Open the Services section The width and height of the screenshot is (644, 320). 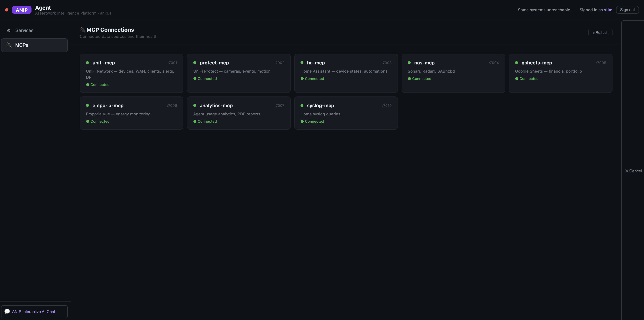click(34, 30)
